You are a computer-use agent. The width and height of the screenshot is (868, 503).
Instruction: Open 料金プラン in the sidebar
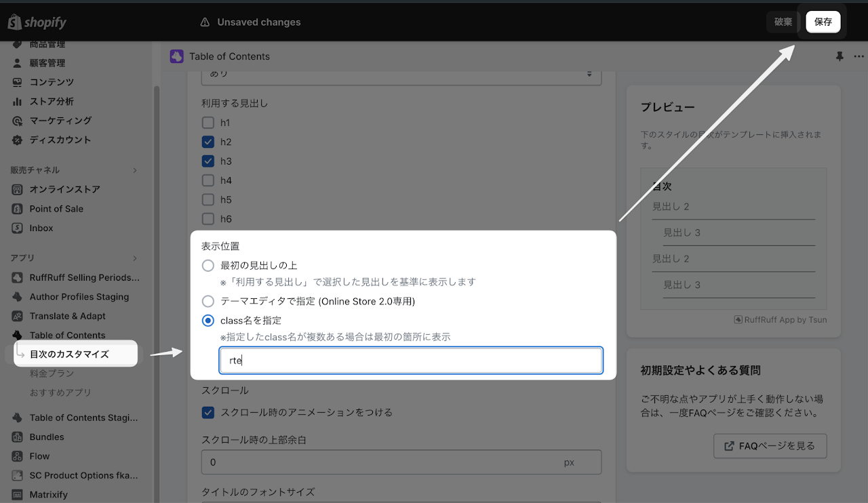click(52, 374)
